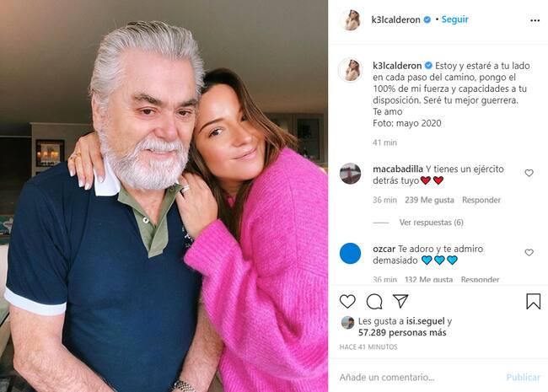
Task: View the 57.289 personas más likes list
Action: 402,333
